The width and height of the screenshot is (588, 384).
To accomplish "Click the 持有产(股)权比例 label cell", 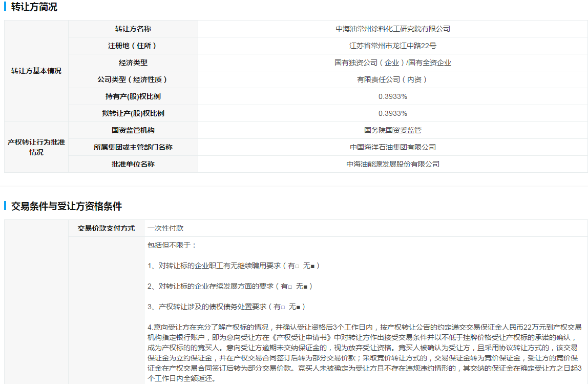I will [133, 96].
